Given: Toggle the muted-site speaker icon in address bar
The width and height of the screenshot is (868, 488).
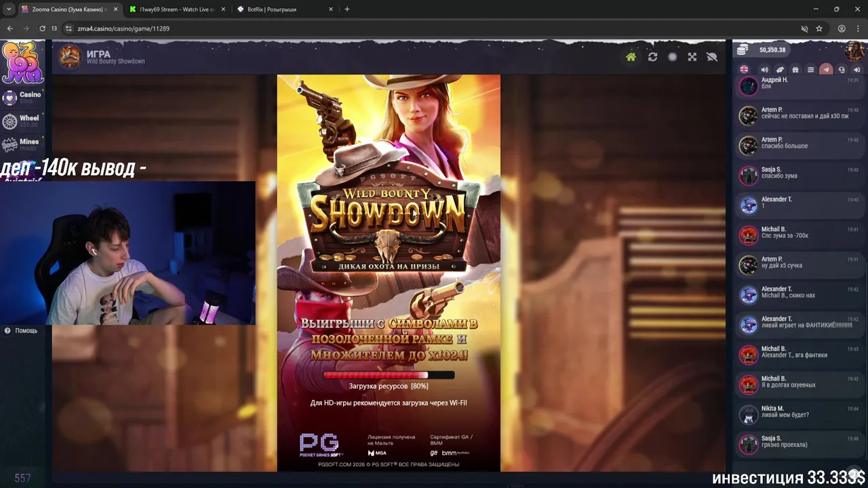Looking at the screenshot, I should tap(804, 28).
